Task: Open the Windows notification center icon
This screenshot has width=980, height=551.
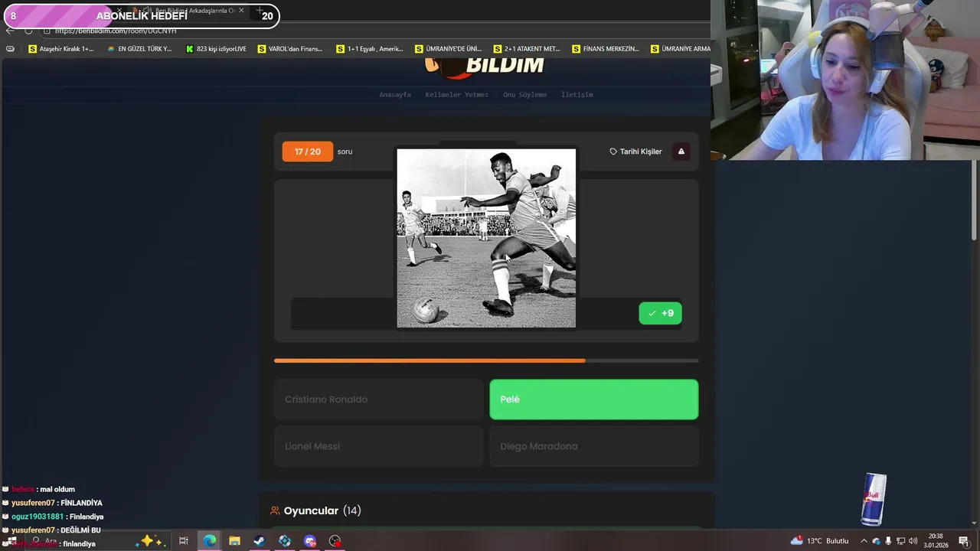Action: coord(964,541)
